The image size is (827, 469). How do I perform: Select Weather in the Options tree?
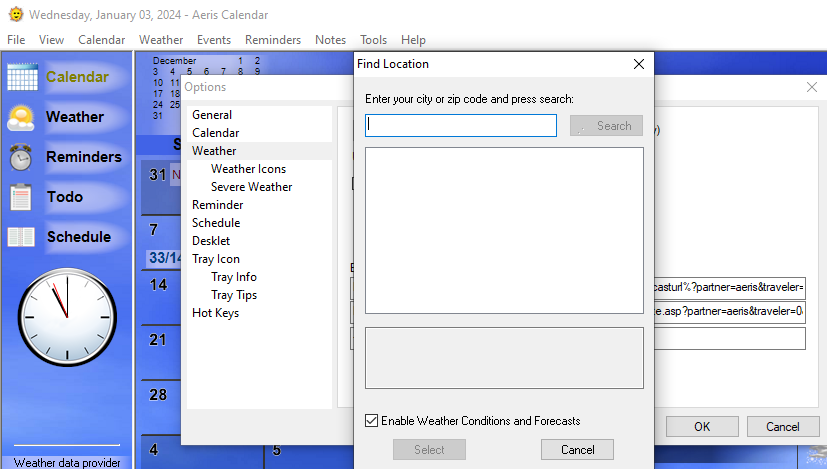click(214, 150)
